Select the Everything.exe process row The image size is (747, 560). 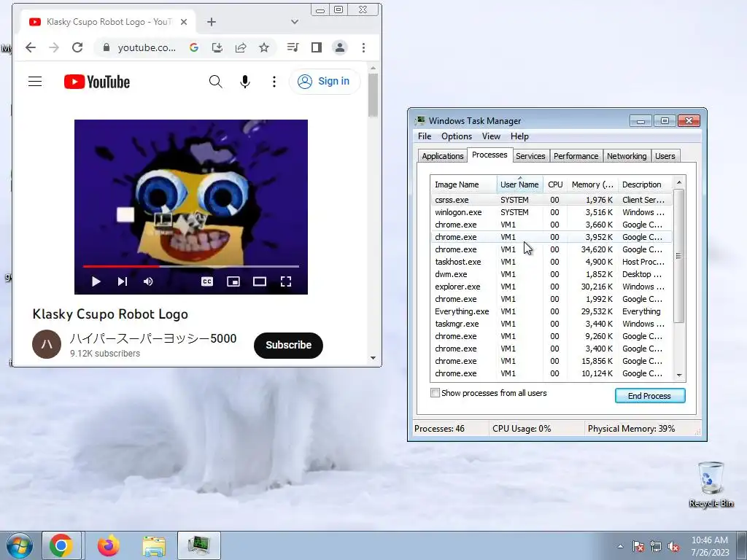coord(551,311)
